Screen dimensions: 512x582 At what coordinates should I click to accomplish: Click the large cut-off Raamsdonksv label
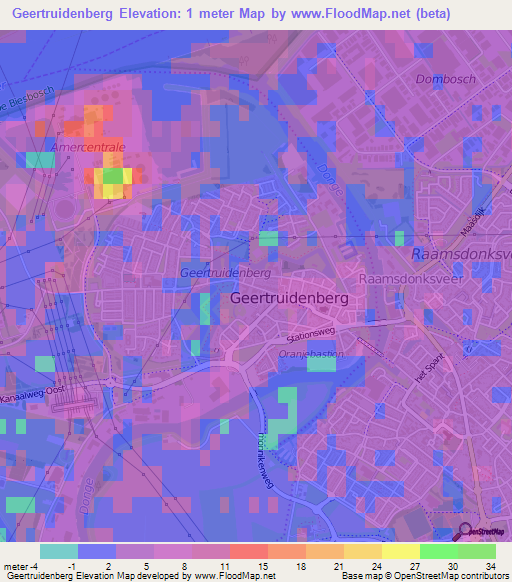click(x=461, y=254)
